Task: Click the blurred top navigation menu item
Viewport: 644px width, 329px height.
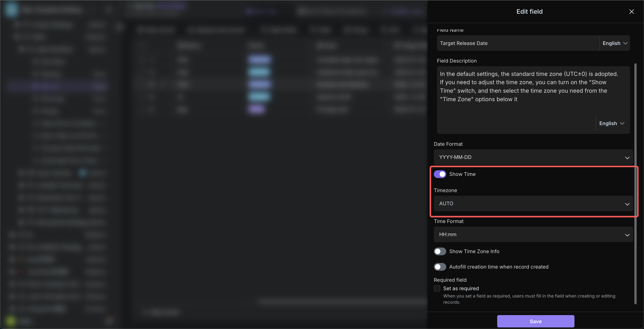Action: pos(158,6)
